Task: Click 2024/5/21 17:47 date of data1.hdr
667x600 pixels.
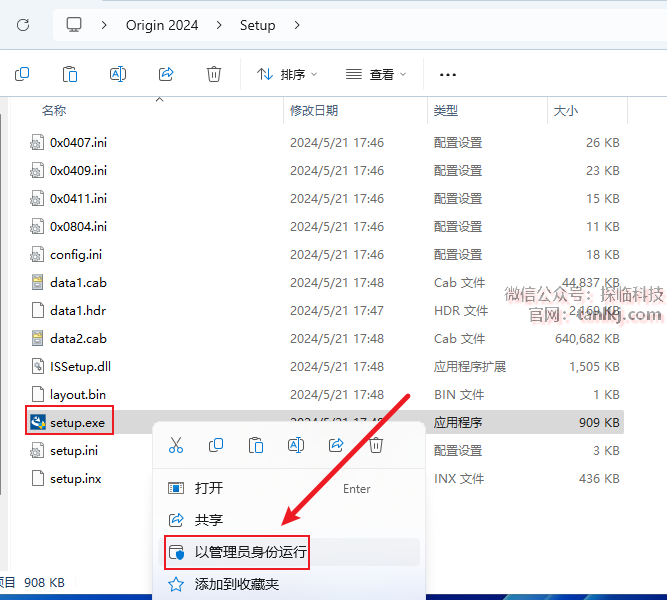Action: [x=336, y=310]
